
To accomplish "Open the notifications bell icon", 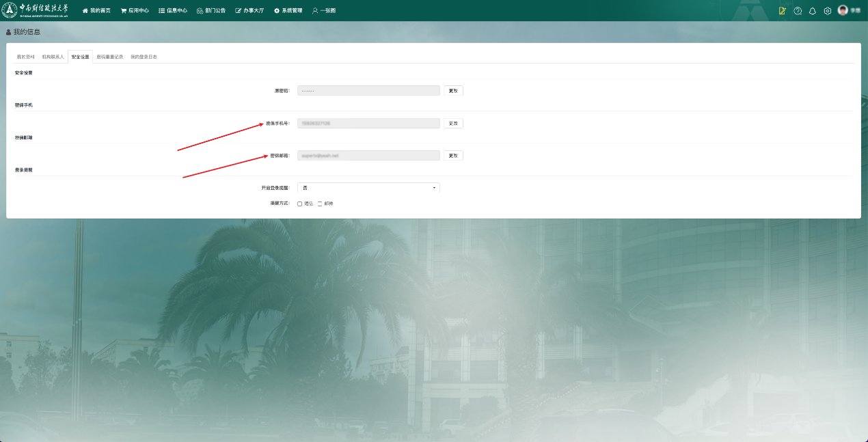I will pos(813,11).
